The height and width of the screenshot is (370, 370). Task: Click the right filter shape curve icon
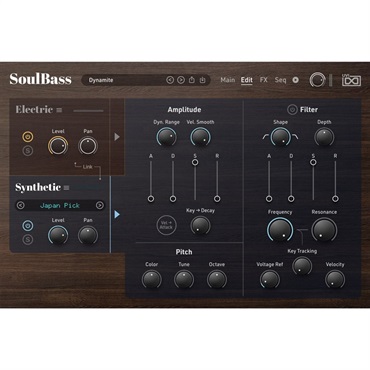pyautogui.click(x=295, y=137)
